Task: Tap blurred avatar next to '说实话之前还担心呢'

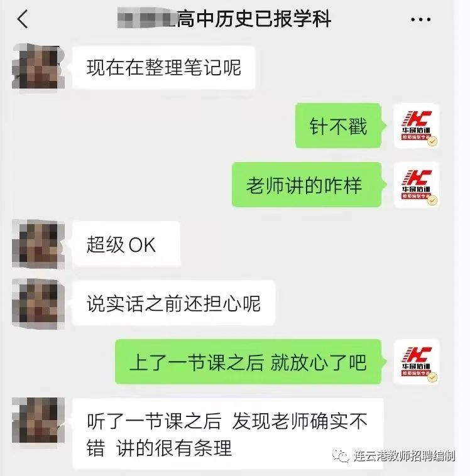Action: click(x=38, y=303)
